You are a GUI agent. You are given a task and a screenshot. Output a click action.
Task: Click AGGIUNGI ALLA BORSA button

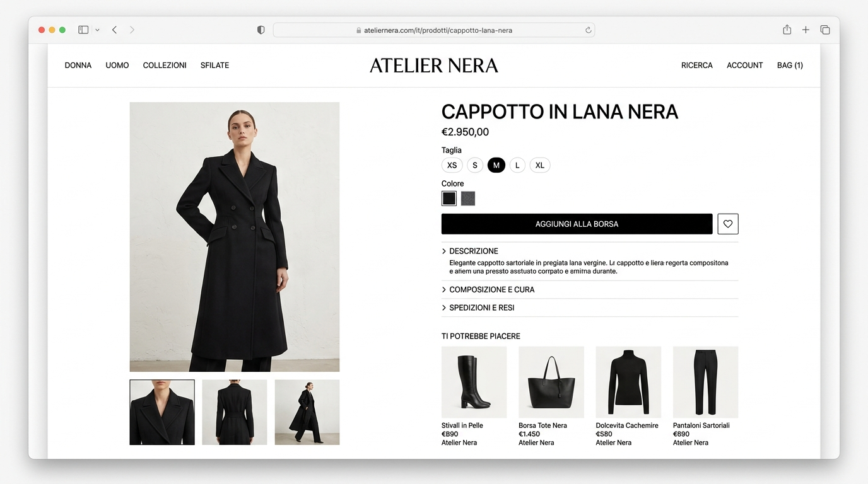point(577,224)
